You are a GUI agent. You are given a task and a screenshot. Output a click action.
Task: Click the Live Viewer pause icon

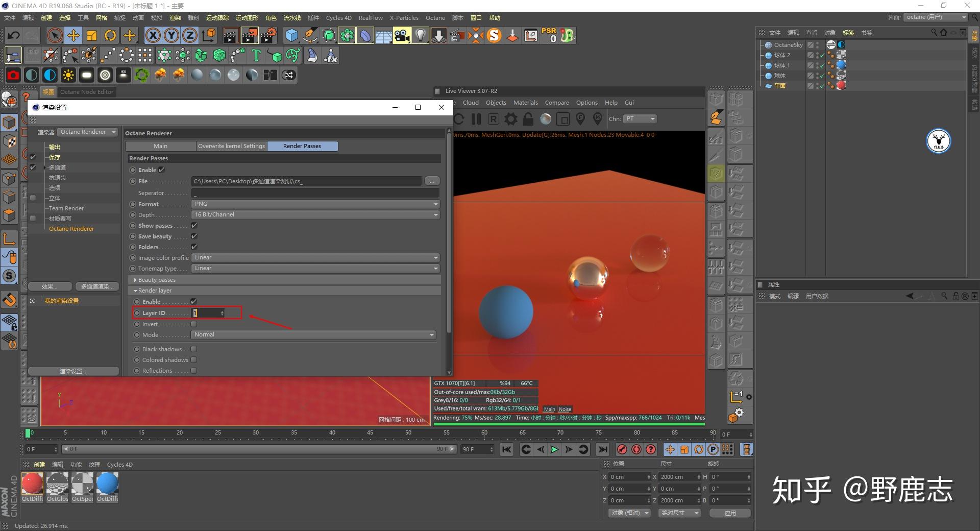pos(476,119)
